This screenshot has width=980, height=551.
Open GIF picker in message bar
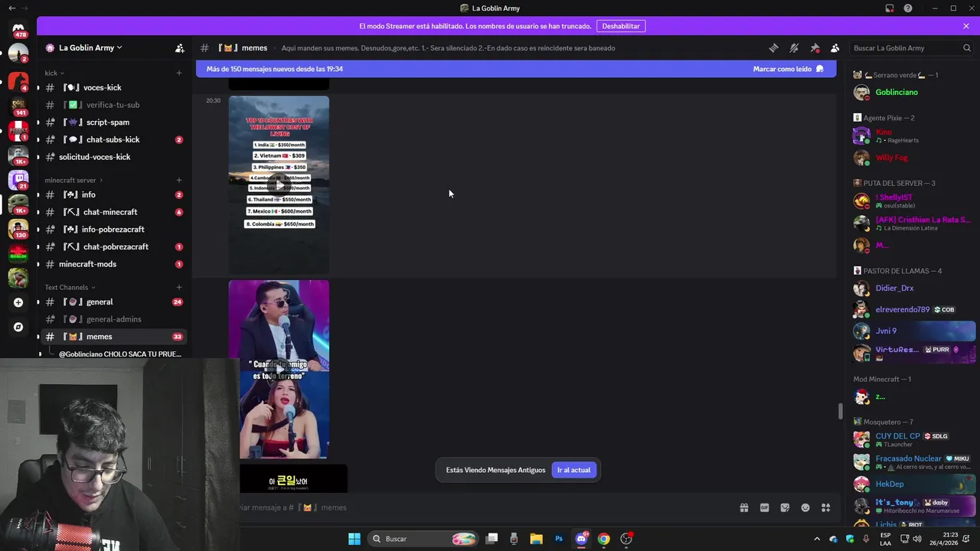coord(764,507)
